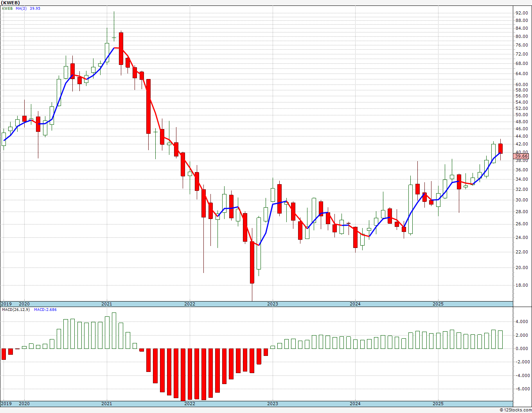Click the 46.00 price axis label
Viewport: 532px width, 413px height.
click(x=522, y=129)
